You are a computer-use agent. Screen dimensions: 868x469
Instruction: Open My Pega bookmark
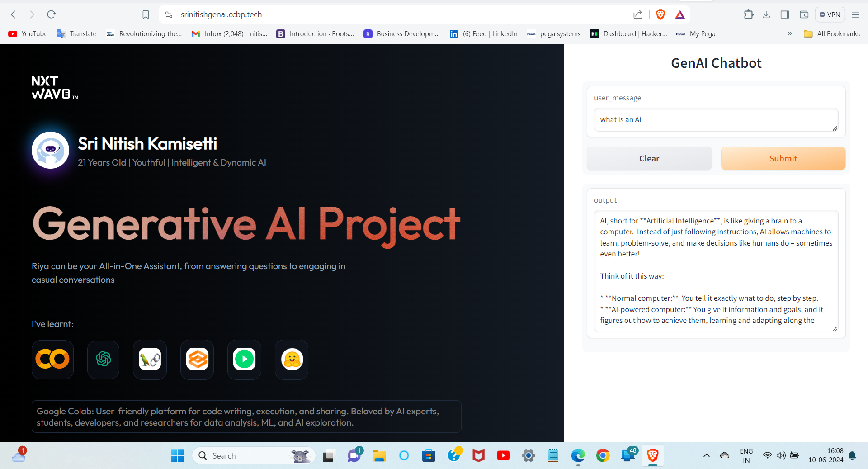click(696, 34)
